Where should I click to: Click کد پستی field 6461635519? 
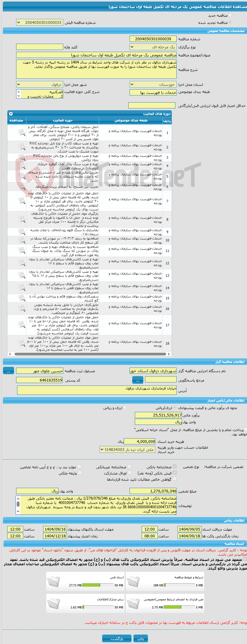40,380
